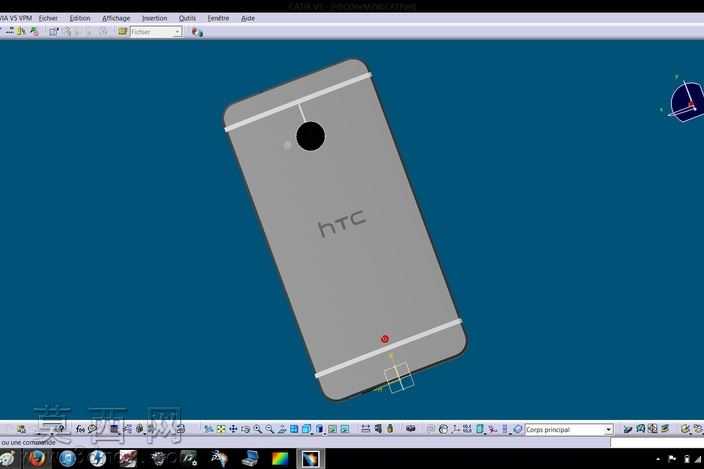The height and width of the screenshot is (469, 704).
Task: Click the Fly mode icon in view toolbar
Action: pos(209,429)
